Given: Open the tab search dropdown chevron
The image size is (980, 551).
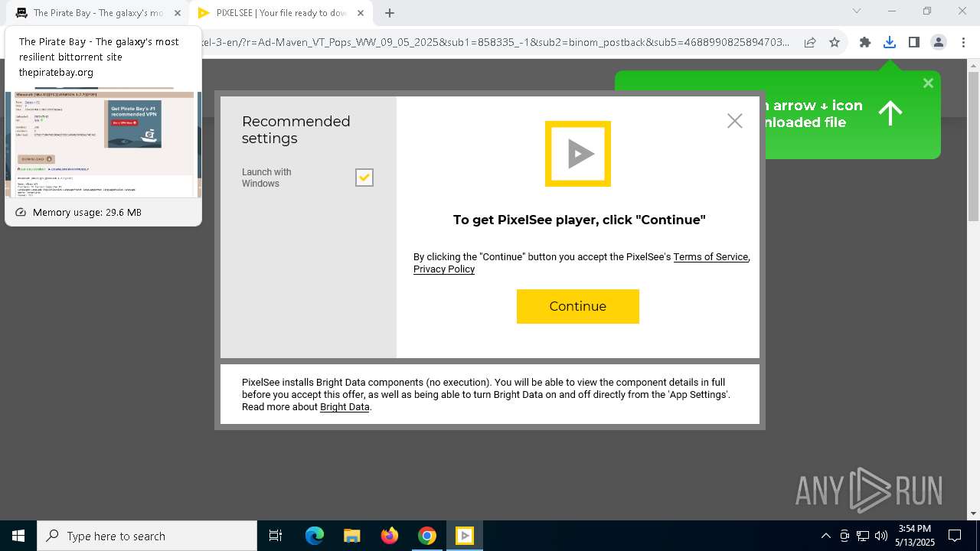Looking at the screenshot, I should point(857,11).
